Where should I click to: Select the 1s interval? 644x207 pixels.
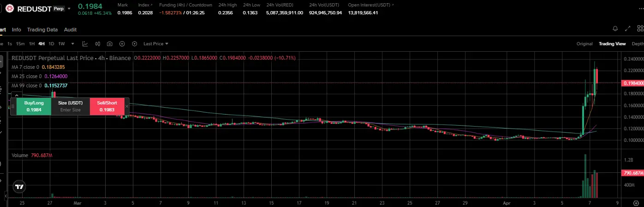(x=10, y=44)
